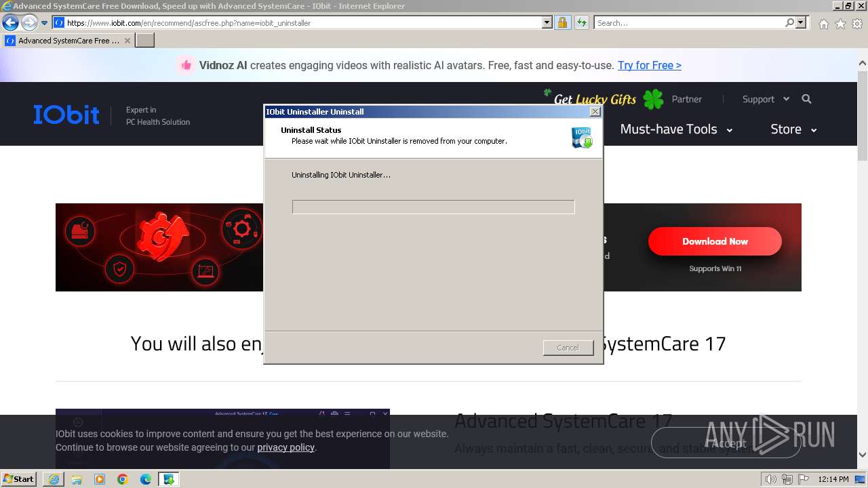868x488 pixels.
Task: Expand Must-have Tools menu
Action: (x=676, y=129)
